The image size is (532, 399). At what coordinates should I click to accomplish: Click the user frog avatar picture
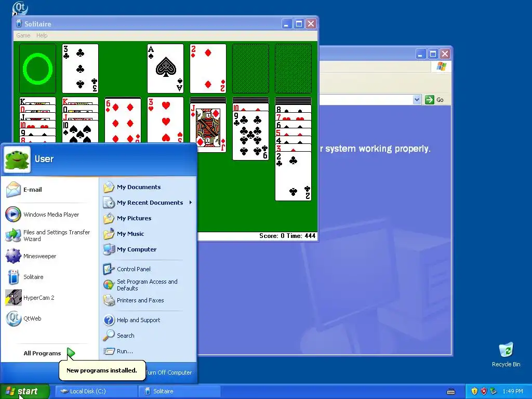pyautogui.click(x=17, y=159)
